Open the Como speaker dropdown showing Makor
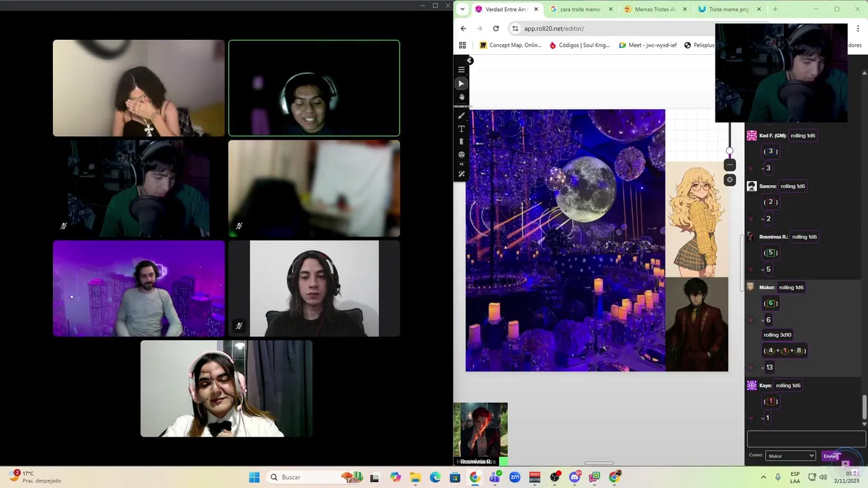The image size is (868, 488). click(x=791, y=456)
